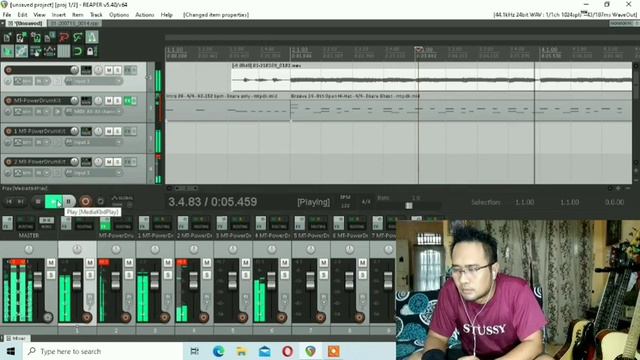Switch to the second project tab
This screenshot has height=360, width=640.
[x=75, y=24]
